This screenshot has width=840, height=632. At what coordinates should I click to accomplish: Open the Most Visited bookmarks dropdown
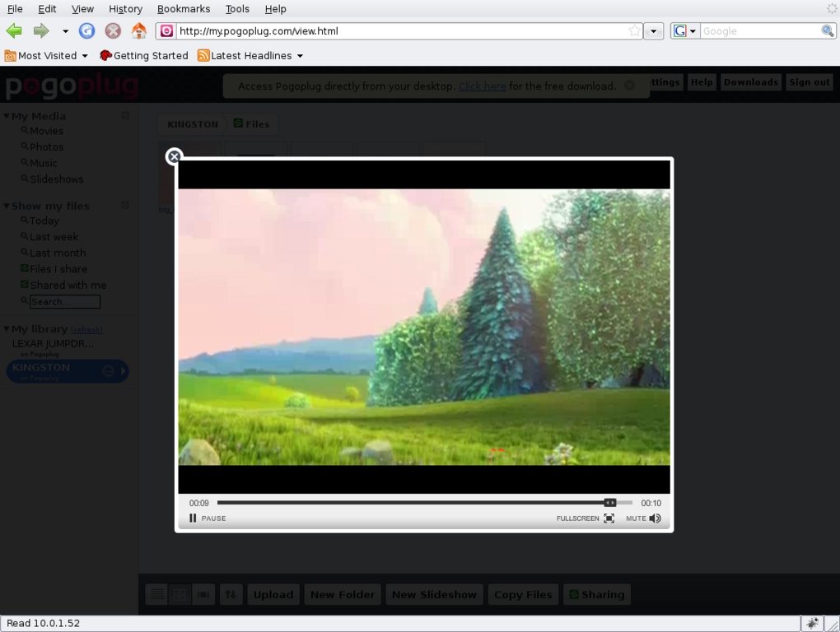pyautogui.click(x=46, y=56)
